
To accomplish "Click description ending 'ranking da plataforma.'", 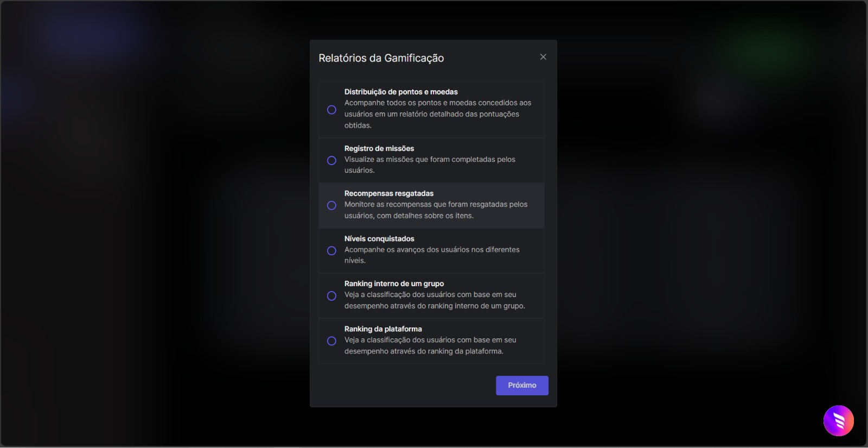I will pos(430,346).
